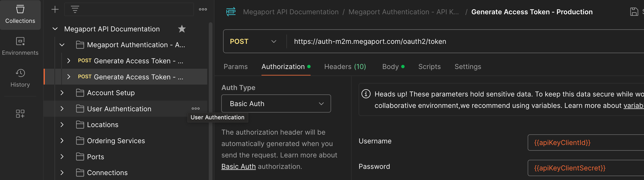This screenshot has height=180, width=644.
Task: Switch to the Body tab
Action: 393,67
